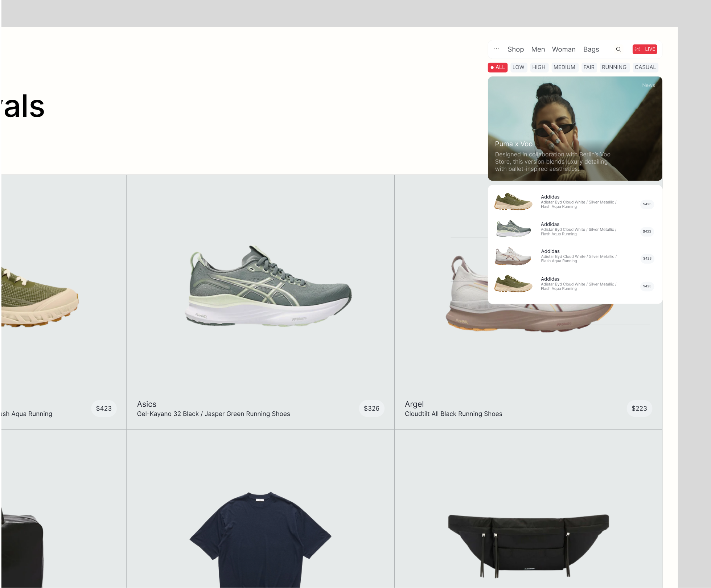Select the CASUAL filter pill
The image size is (711, 588).
[x=645, y=67]
